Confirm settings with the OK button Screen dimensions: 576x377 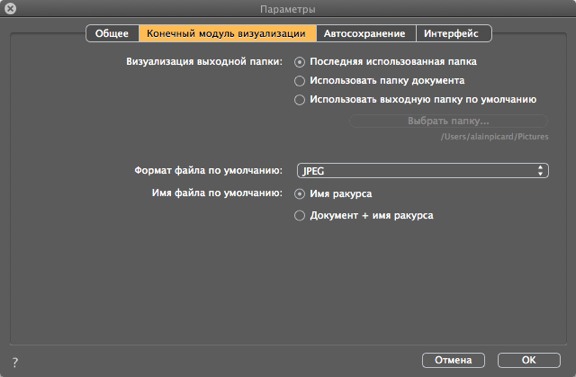click(x=529, y=360)
